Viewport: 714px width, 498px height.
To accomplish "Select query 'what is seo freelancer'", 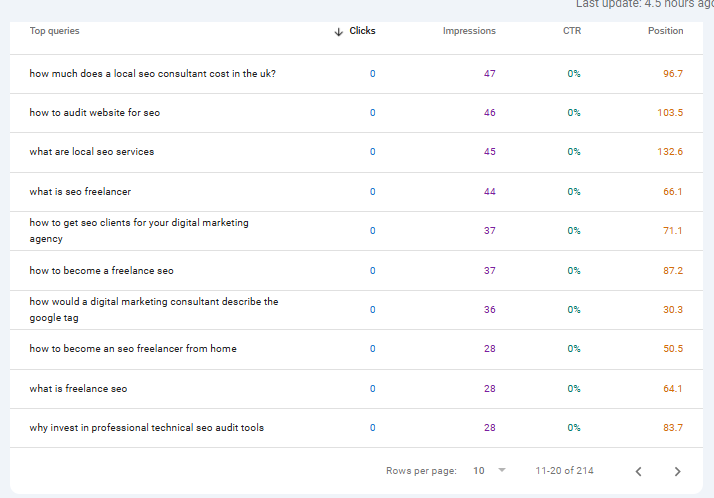I will point(80,192).
